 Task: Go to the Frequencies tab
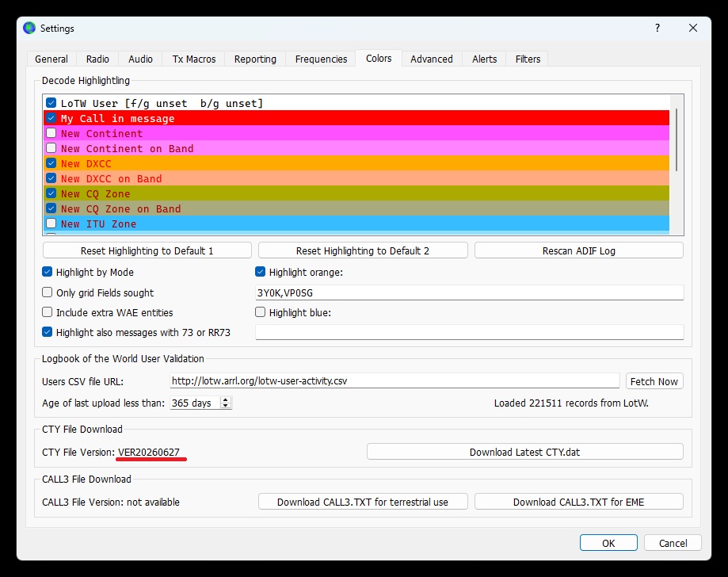click(x=322, y=59)
